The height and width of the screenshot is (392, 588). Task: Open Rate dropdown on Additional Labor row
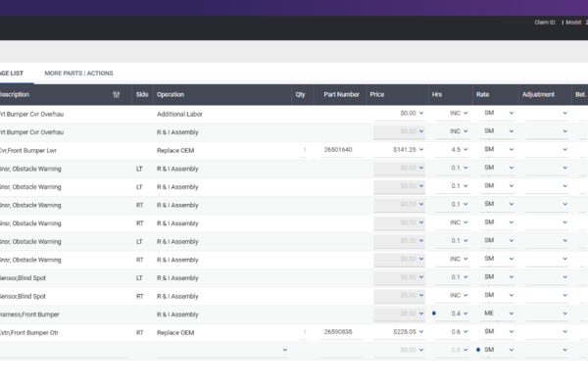tap(511, 113)
